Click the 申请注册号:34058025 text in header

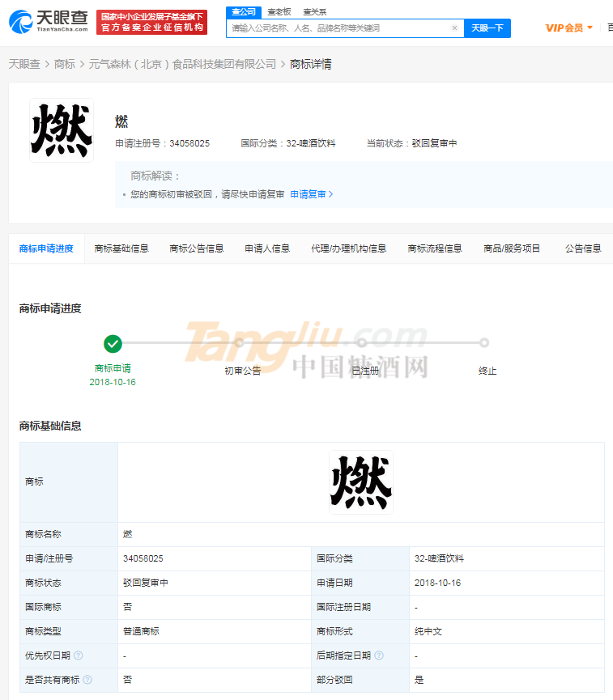(162, 143)
